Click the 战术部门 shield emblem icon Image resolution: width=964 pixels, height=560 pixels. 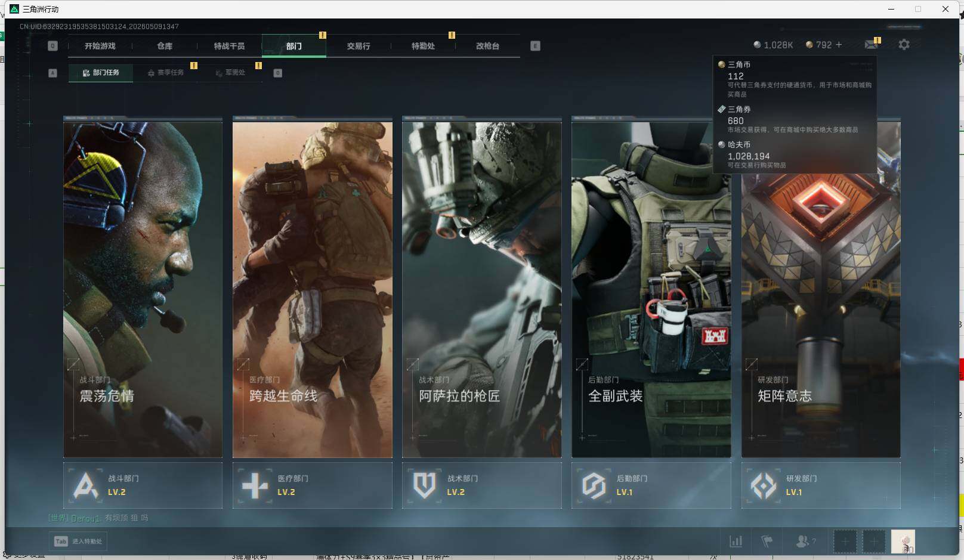[x=424, y=485]
